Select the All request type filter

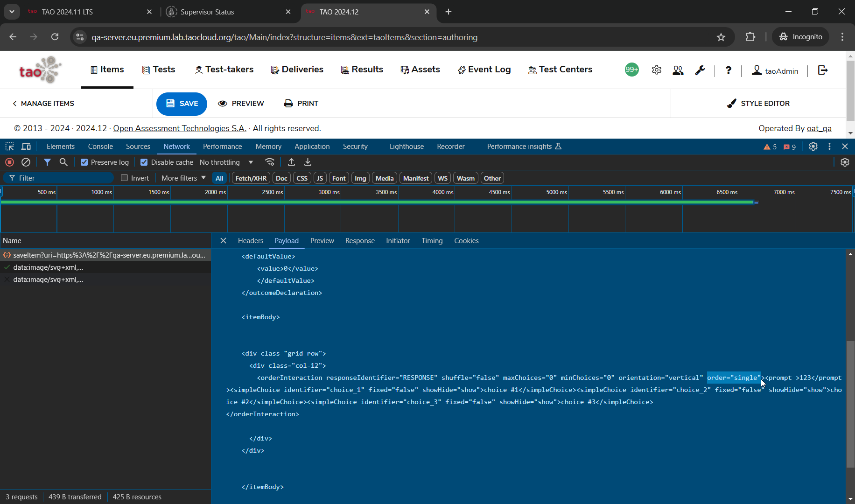click(219, 178)
